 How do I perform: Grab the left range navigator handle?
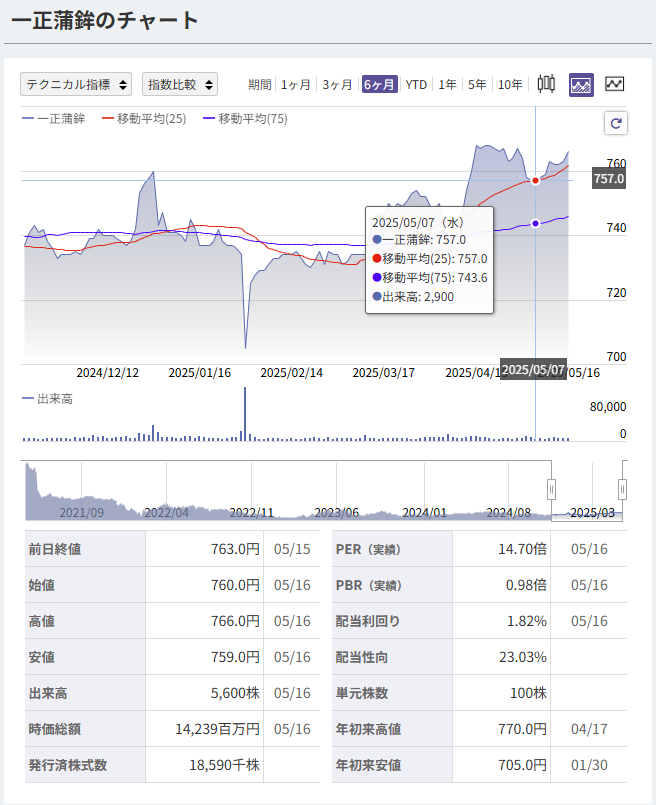[551, 489]
